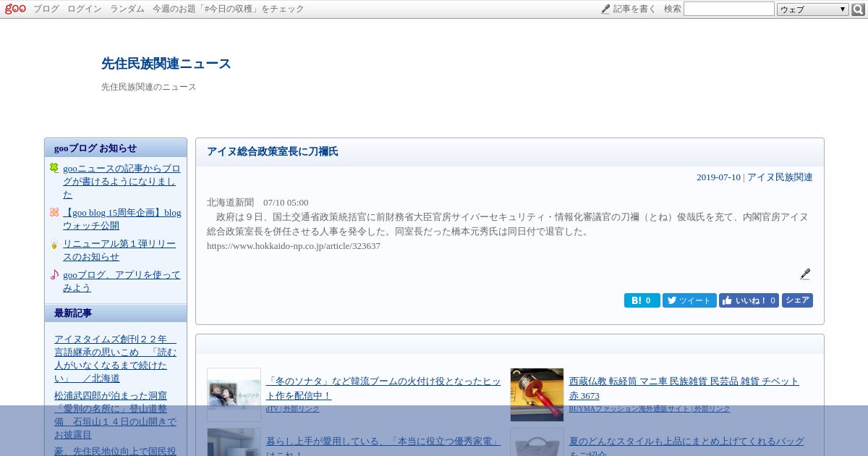Click the 冬のソナタ ad thumbnail
Screen dimensions: 868x456
(x=234, y=394)
